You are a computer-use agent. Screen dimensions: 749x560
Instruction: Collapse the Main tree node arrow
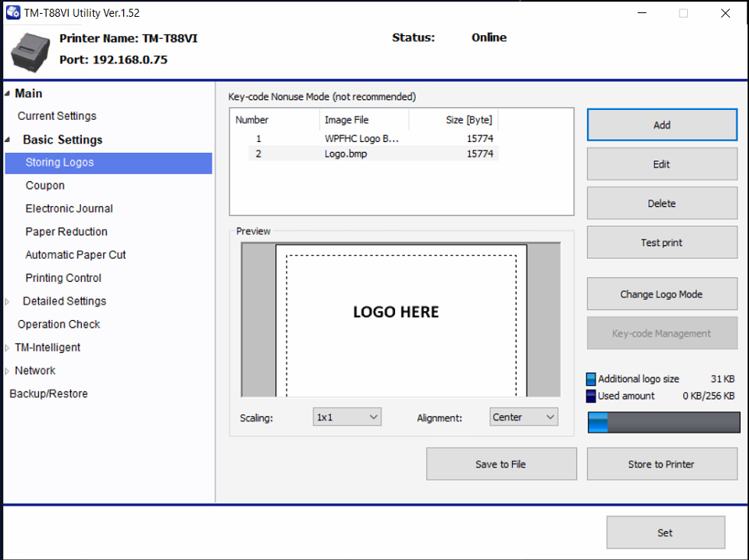point(7,93)
